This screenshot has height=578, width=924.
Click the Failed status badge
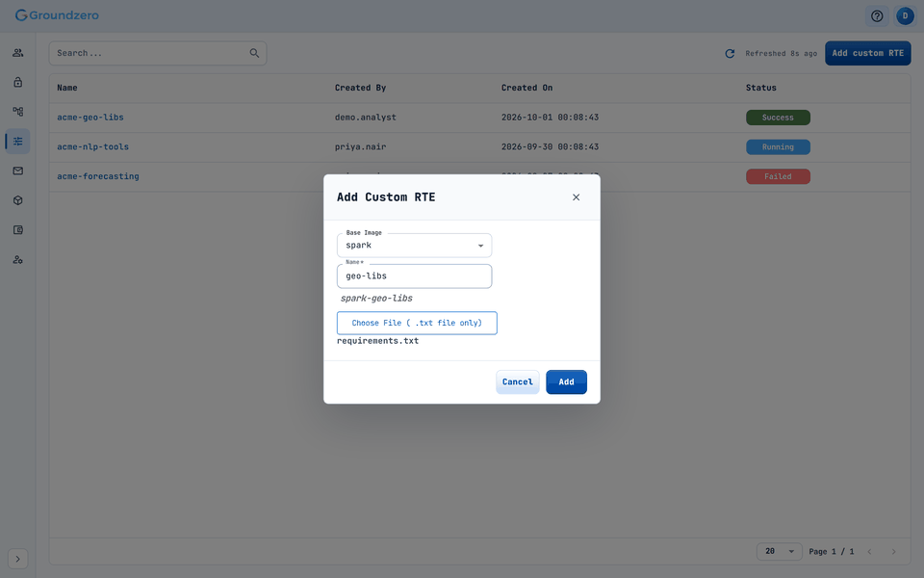778,176
